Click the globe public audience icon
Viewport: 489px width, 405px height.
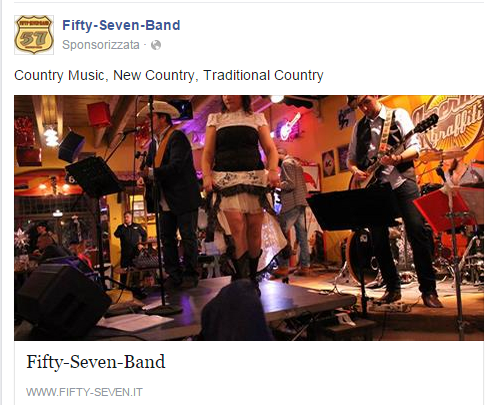click(x=156, y=45)
